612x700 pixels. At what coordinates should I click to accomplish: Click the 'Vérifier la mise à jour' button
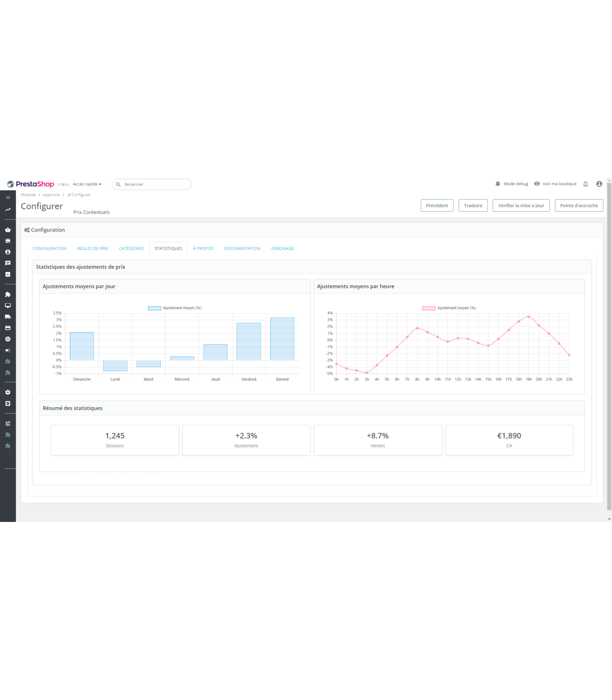pyautogui.click(x=521, y=206)
